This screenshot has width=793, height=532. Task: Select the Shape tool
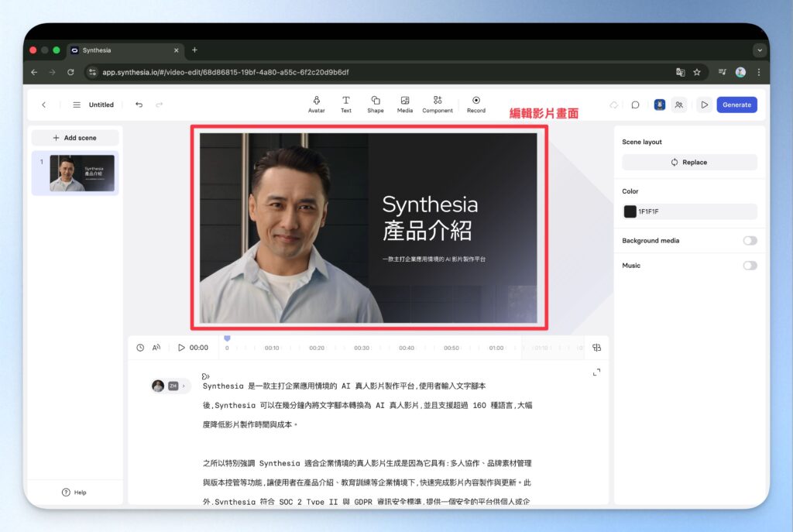[375, 104]
